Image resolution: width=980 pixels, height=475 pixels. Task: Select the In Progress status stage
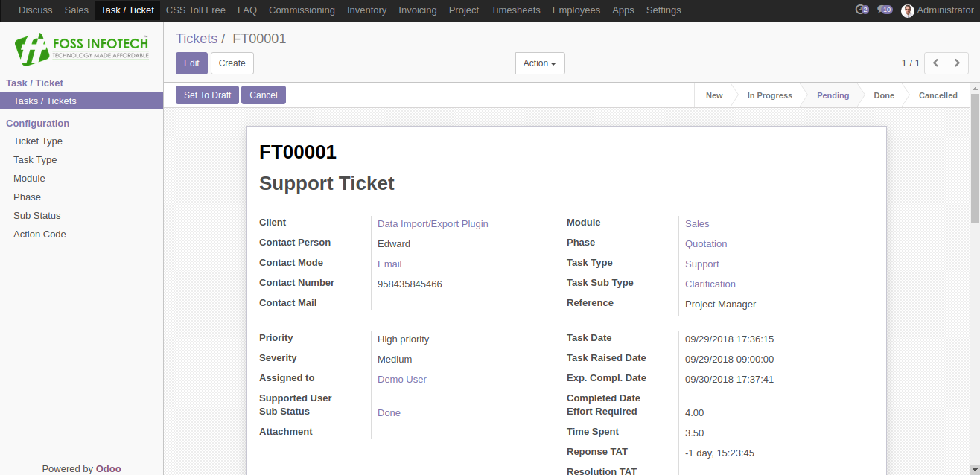pyautogui.click(x=769, y=95)
